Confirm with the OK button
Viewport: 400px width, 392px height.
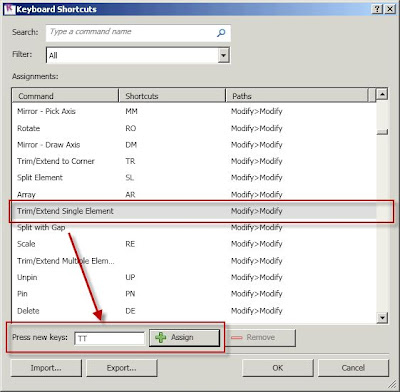[x=278, y=368]
